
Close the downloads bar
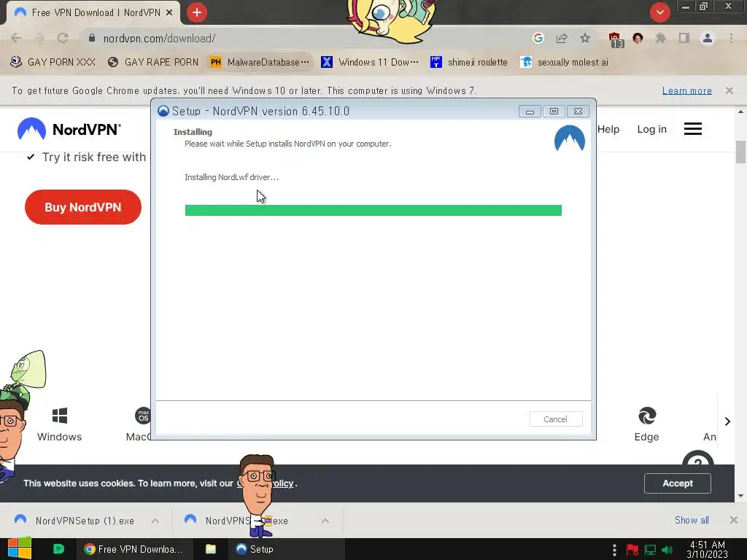[x=734, y=520]
